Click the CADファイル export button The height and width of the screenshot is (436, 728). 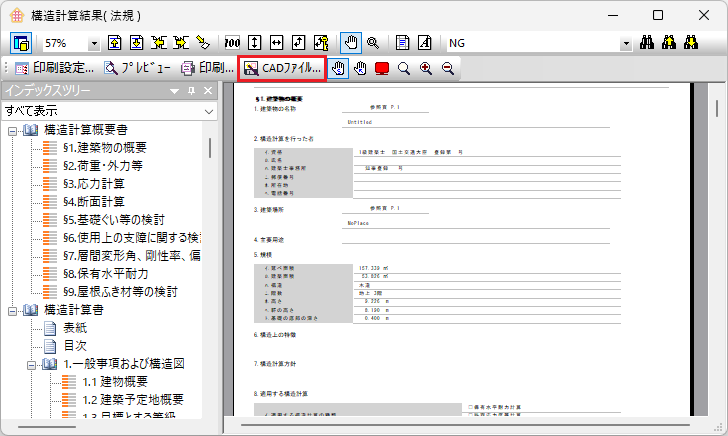click(x=282, y=68)
